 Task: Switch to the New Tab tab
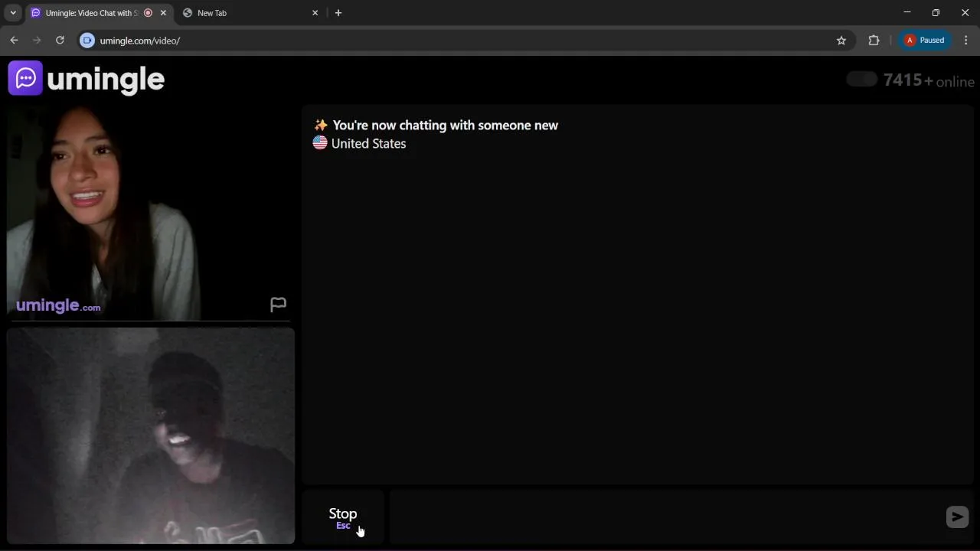[250, 13]
